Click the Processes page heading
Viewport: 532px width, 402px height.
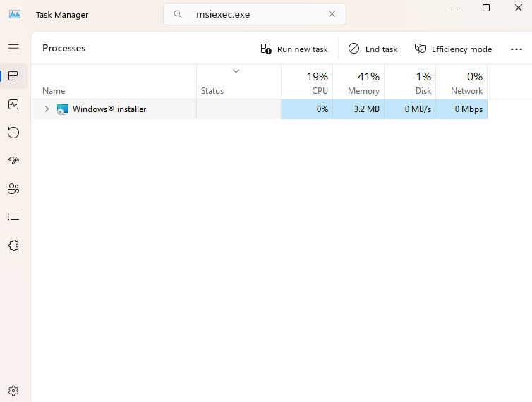[x=64, y=48]
